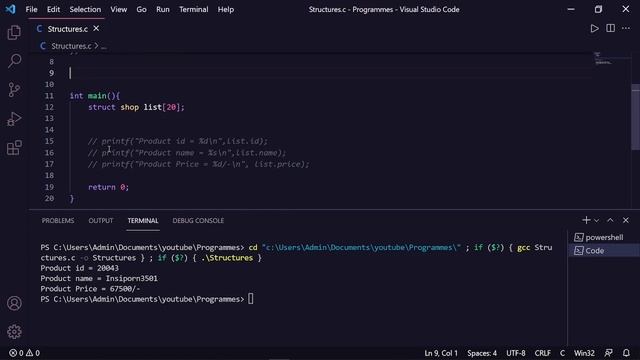Change language mode via C indicator
The height and width of the screenshot is (360, 640).
pos(562,353)
